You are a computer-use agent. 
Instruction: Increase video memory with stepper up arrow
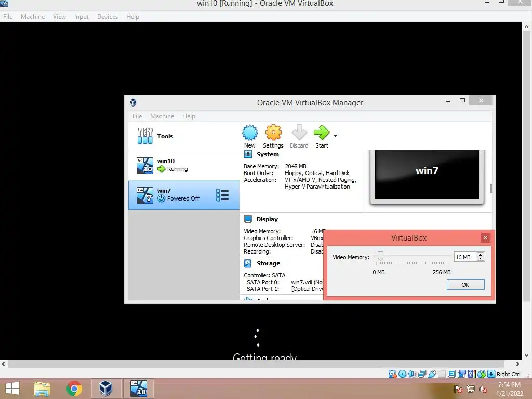[481, 255]
